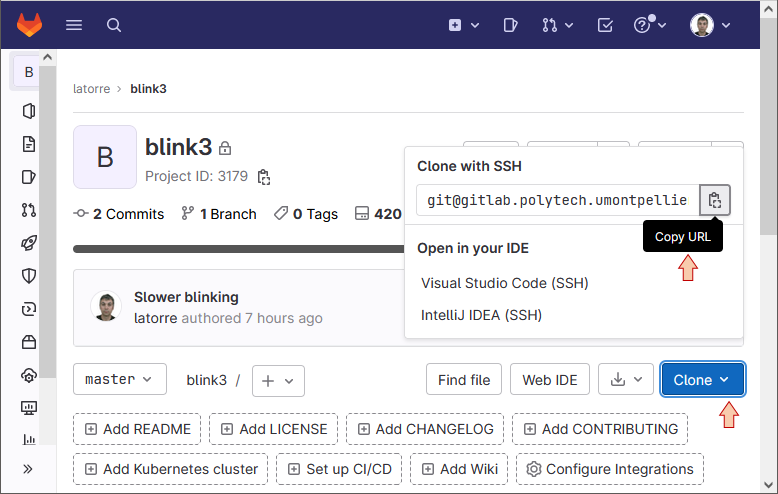The width and height of the screenshot is (778, 494).
Task: Open search with the magnifier icon
Action: (114, 25)
